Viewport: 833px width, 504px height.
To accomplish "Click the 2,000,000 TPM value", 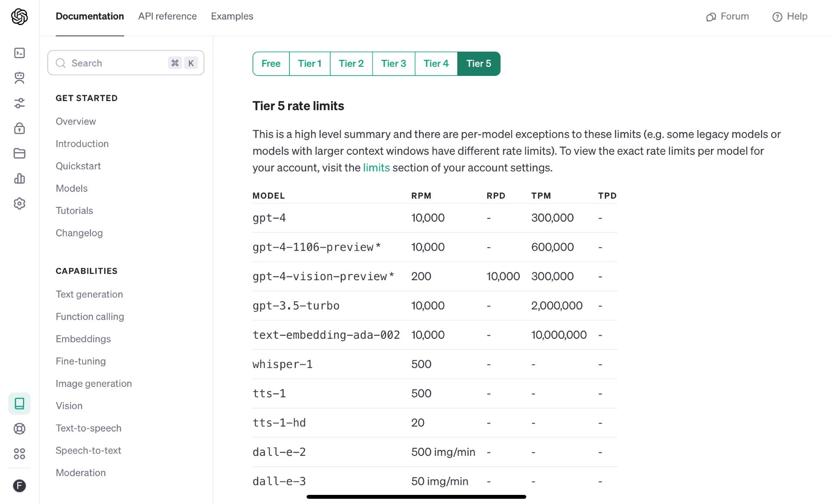I will point(557,306).
